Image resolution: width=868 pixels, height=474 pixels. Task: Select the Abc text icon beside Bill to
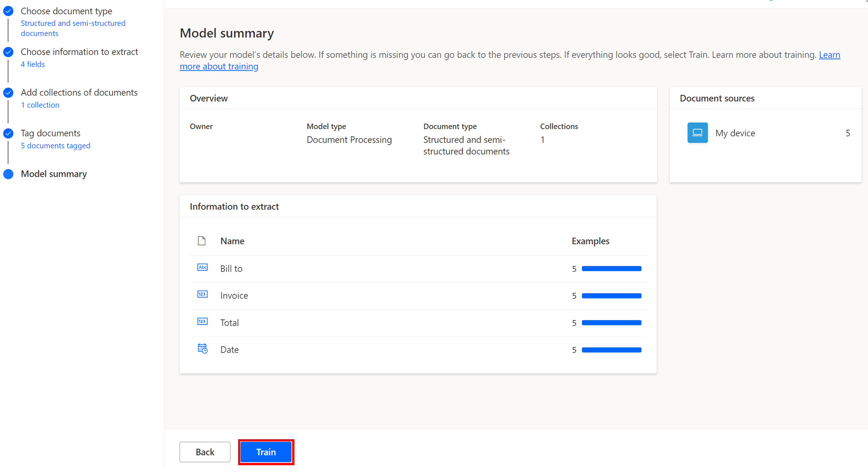pos(202,268)
